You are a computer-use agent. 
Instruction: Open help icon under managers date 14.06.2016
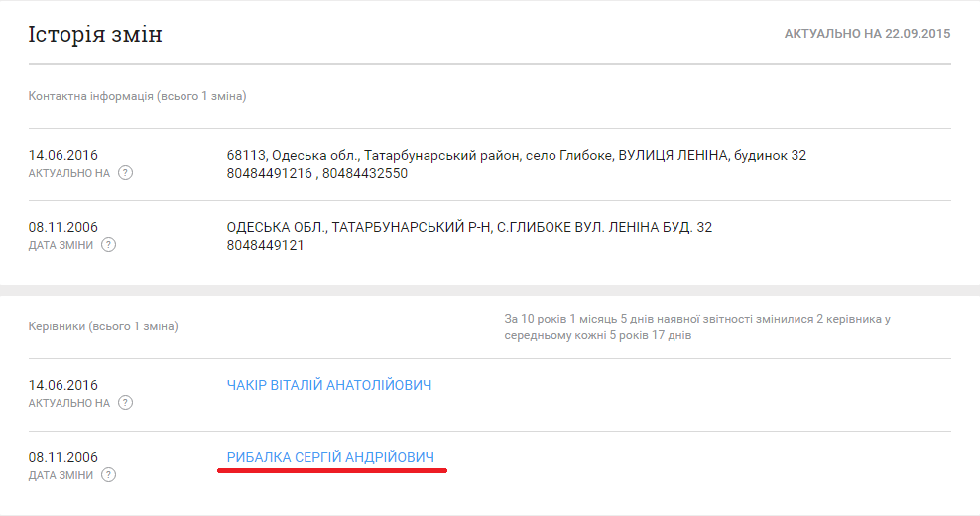click(125, 403)
